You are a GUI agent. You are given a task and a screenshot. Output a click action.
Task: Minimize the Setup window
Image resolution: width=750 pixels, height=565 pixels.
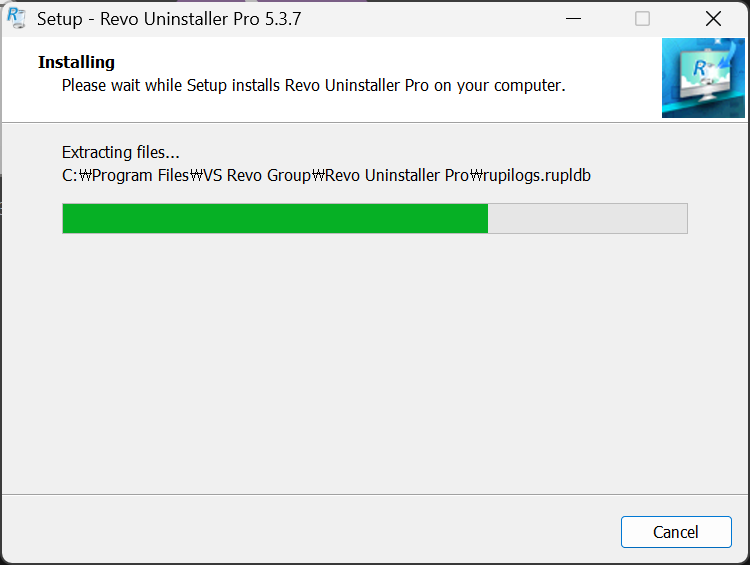click(x=573, y=19)
